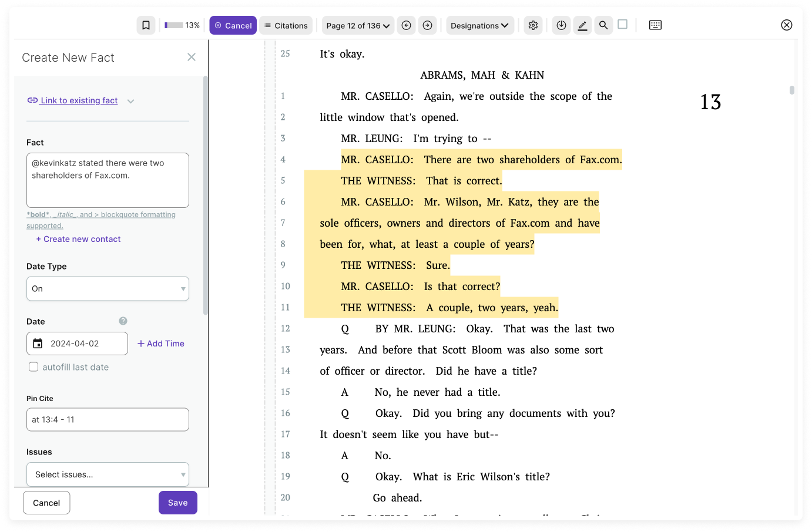Screen dimensions: 812x532
Task: Save the new fact
Action: (x=177, y=502)
